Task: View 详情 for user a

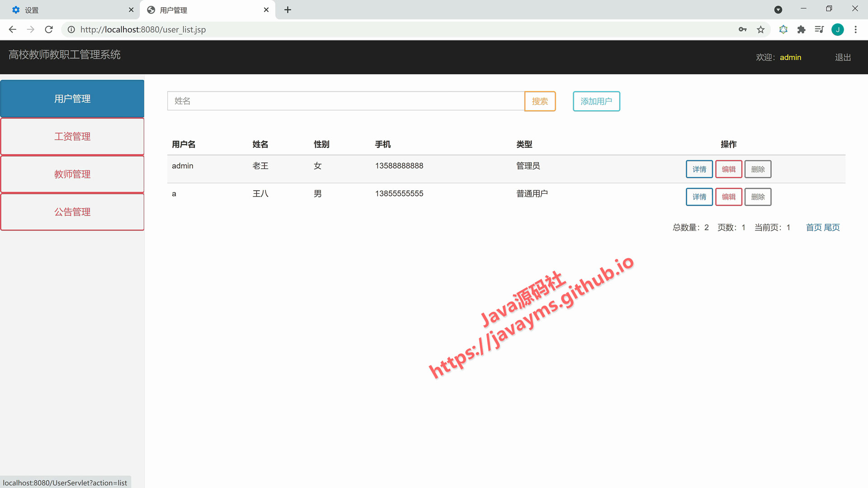Action: 699,197
